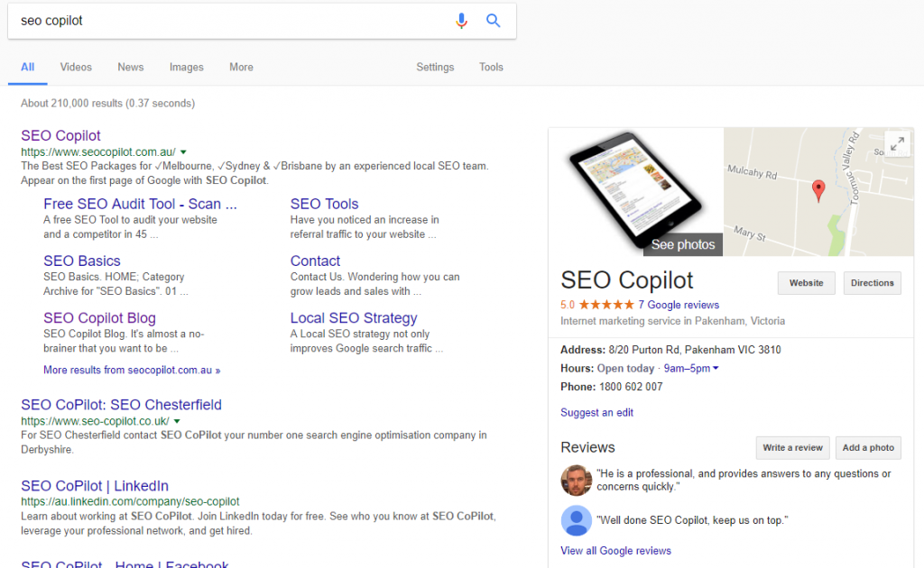Click the address '8/20 Purton Rd, Pakenham VIC 3810'
This screenshot has height=568, width=924.
coord(695,350)
